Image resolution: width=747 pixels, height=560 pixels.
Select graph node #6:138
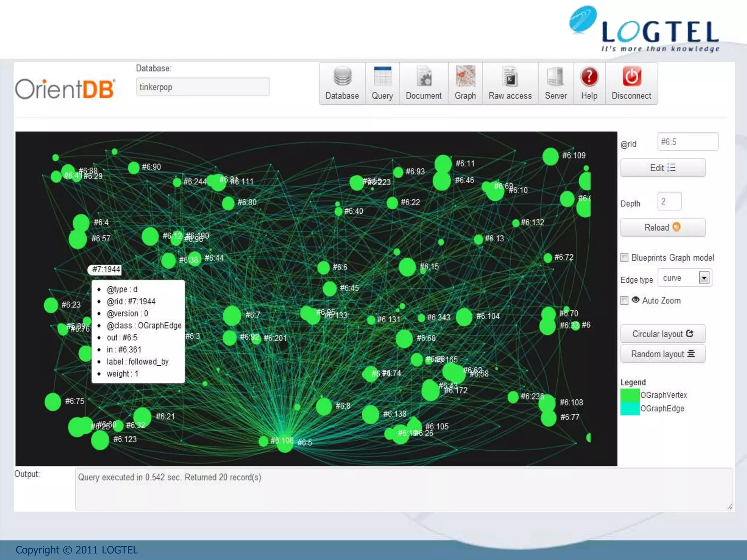(371, 415)
